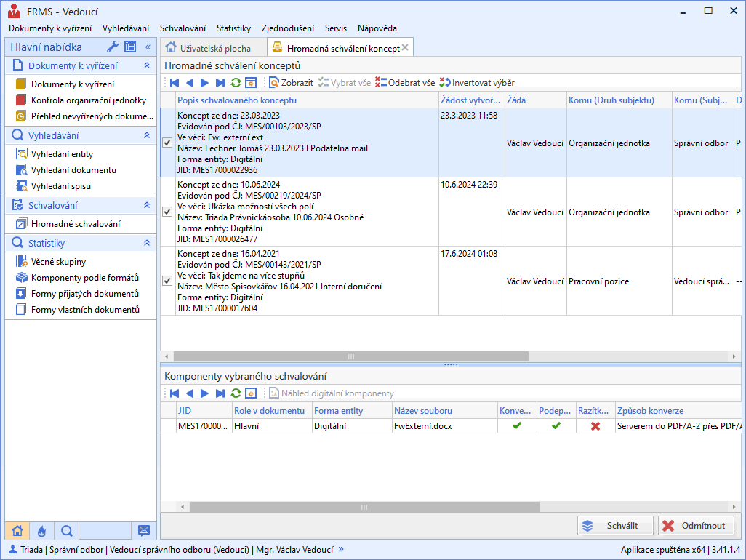Click Odebrat vše toolbar button

point(405,83)
